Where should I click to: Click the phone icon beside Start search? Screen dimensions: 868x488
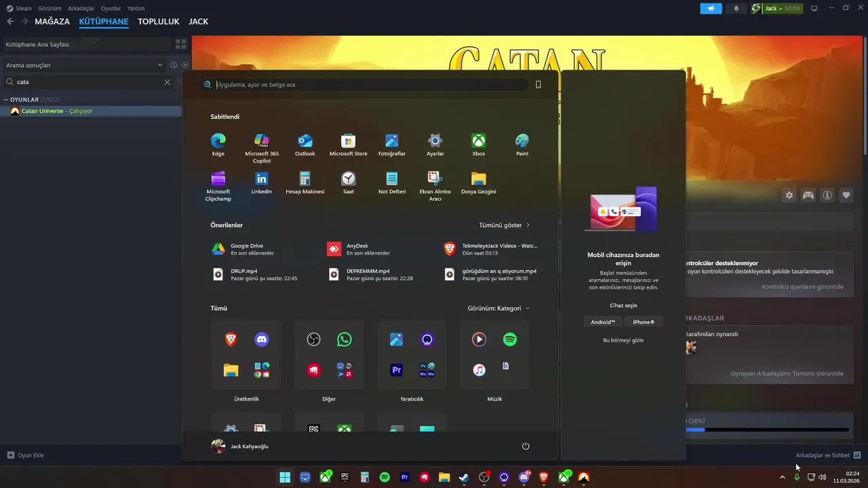538,85
